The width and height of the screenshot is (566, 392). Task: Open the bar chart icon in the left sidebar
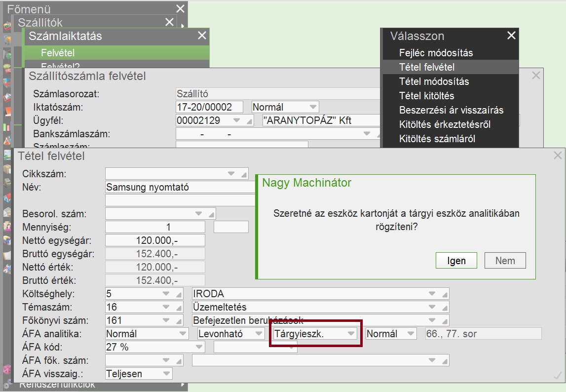[x=7, y=127]
